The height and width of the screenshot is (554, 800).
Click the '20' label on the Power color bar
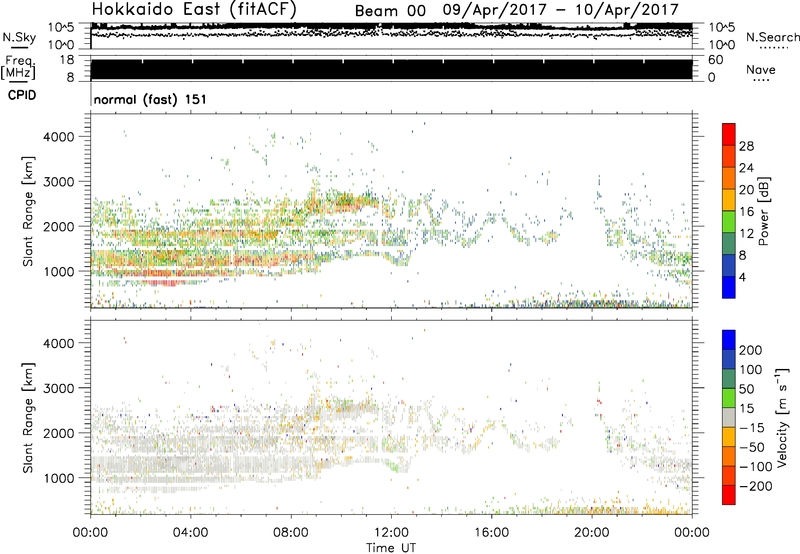click(746, 190)
